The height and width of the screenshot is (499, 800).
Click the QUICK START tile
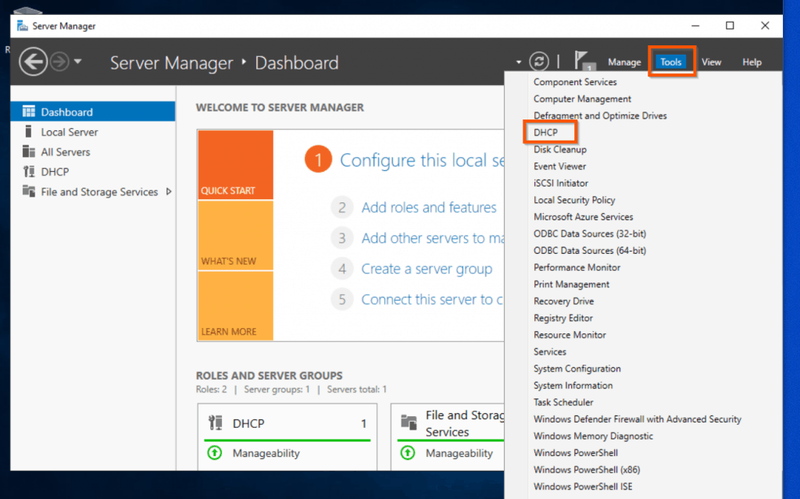(x=236, y=165)
